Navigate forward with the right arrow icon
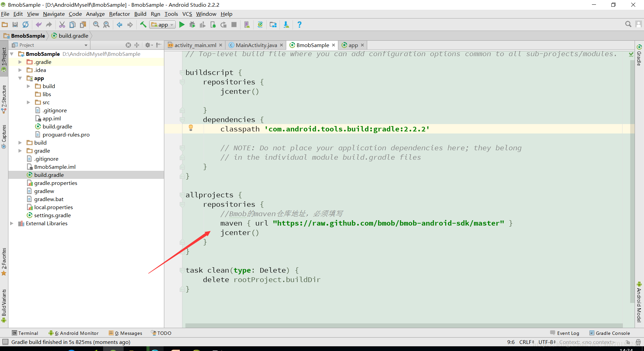 (130, 25)
